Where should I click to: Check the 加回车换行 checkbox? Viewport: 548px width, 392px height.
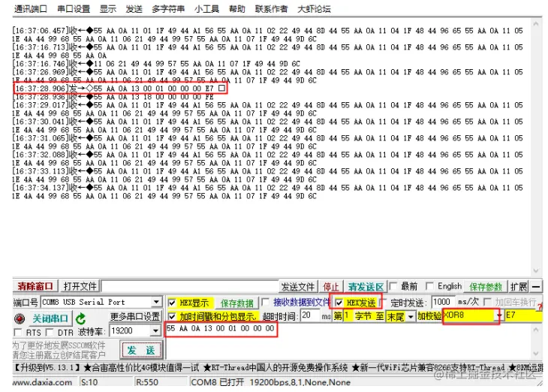tap(487, 302)
